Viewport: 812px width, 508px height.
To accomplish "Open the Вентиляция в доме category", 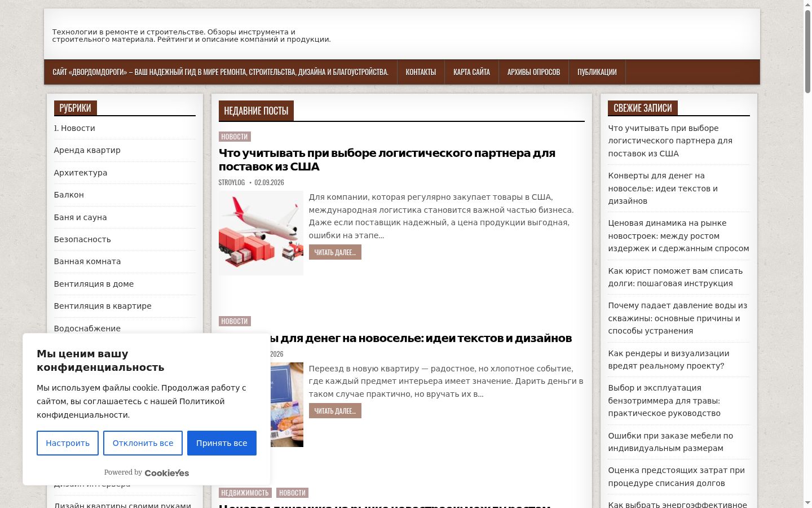I will [94, 284].
